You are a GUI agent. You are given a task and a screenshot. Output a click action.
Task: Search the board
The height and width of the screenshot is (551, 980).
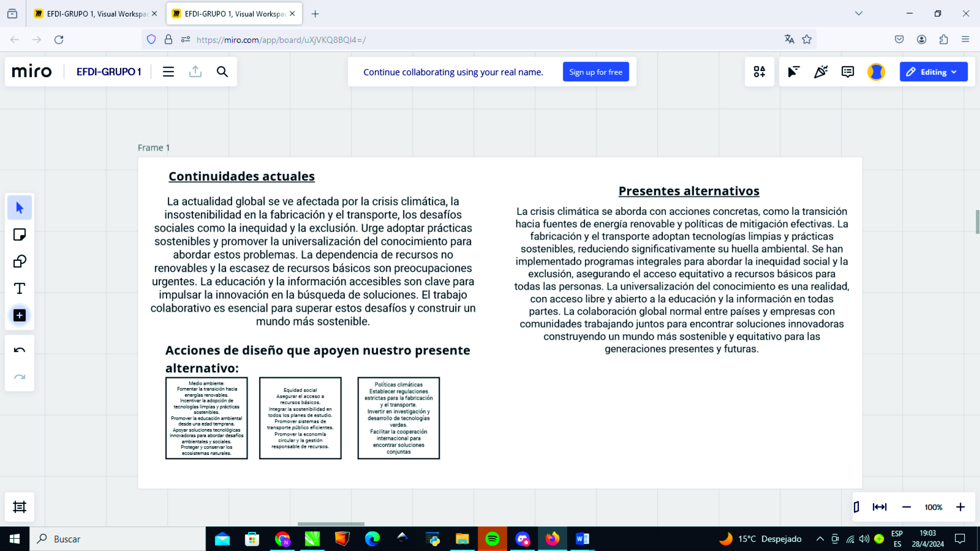pos(222,72)
